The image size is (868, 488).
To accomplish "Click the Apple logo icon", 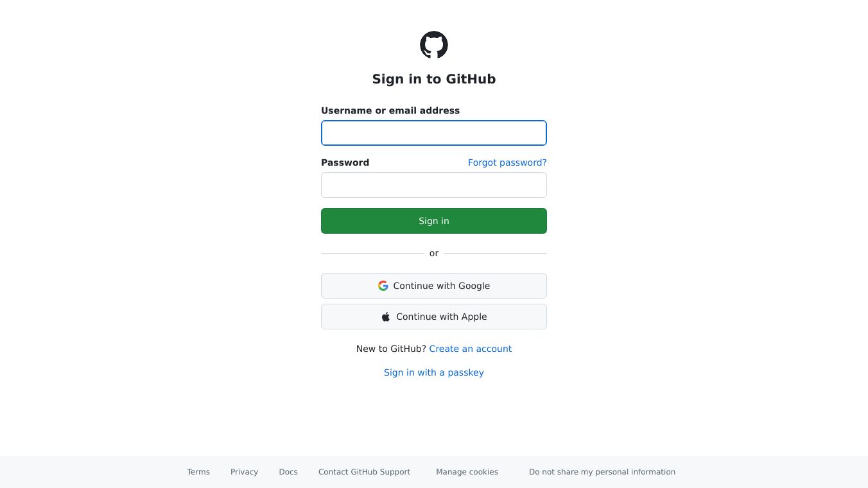I will click(x=386, y=317).
